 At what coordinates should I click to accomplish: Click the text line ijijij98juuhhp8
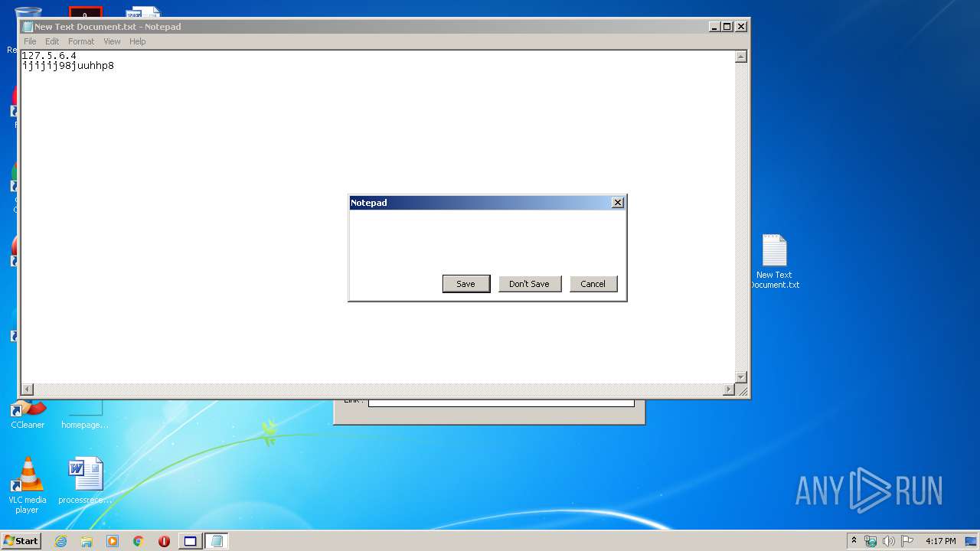(x=68, y=66)
